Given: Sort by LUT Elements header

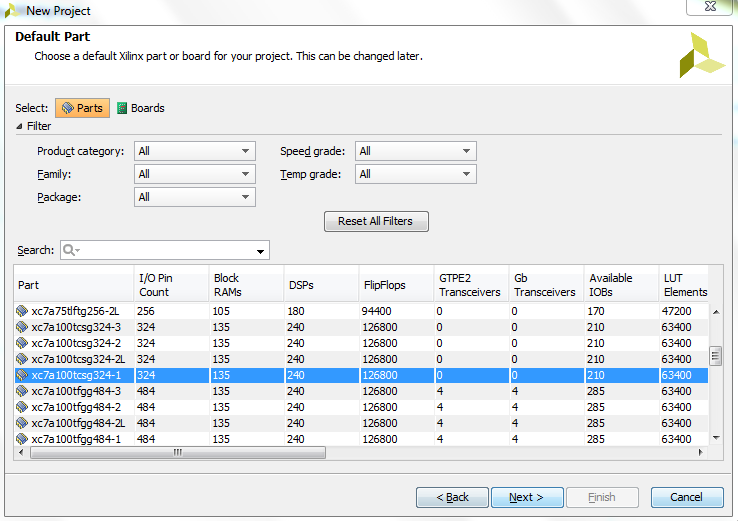Looking at the screenshot, I should 684,284.
